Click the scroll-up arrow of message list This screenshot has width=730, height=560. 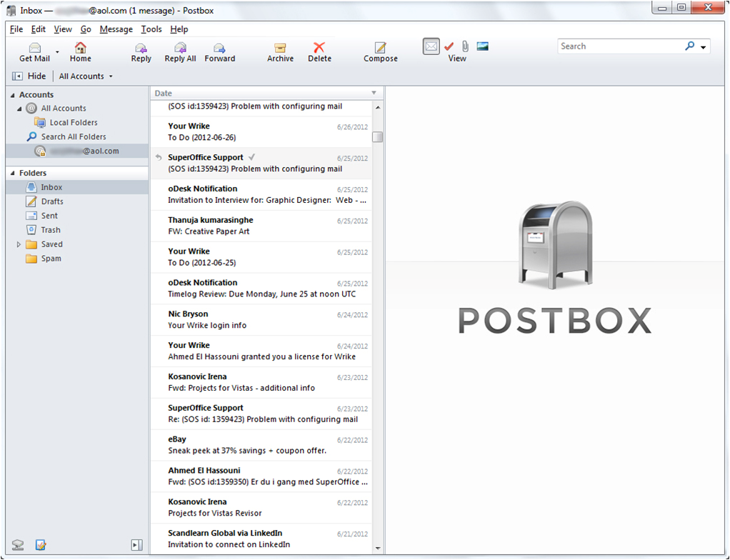tap(378, 108)
